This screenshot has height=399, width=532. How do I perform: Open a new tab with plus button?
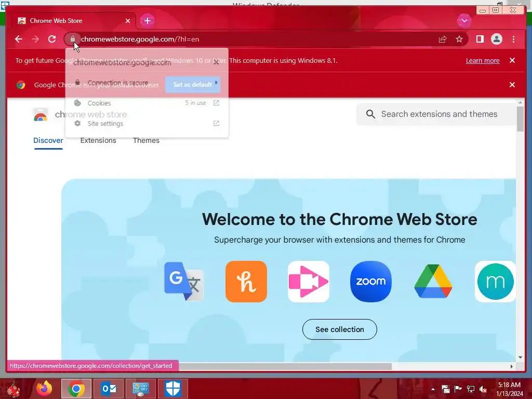coord(147,21)
